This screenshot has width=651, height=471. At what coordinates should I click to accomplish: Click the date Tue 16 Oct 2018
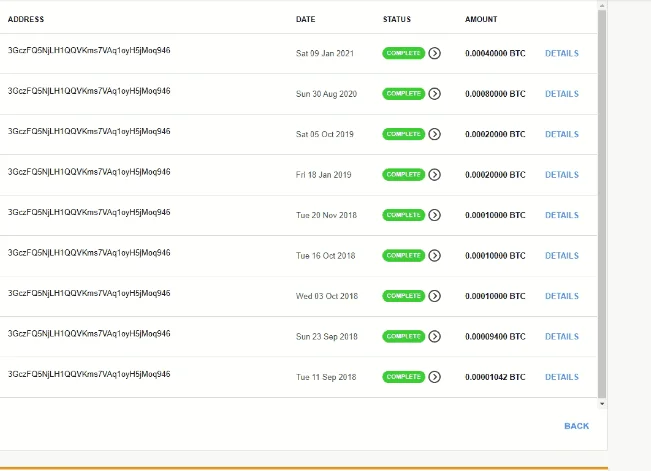(x=326, y=255)
